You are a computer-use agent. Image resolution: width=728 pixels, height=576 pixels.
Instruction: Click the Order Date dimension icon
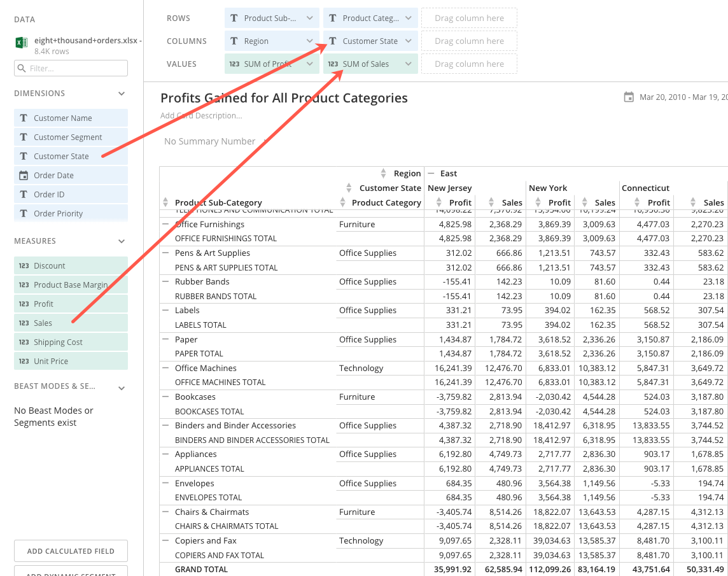click(x=24, y=175)
